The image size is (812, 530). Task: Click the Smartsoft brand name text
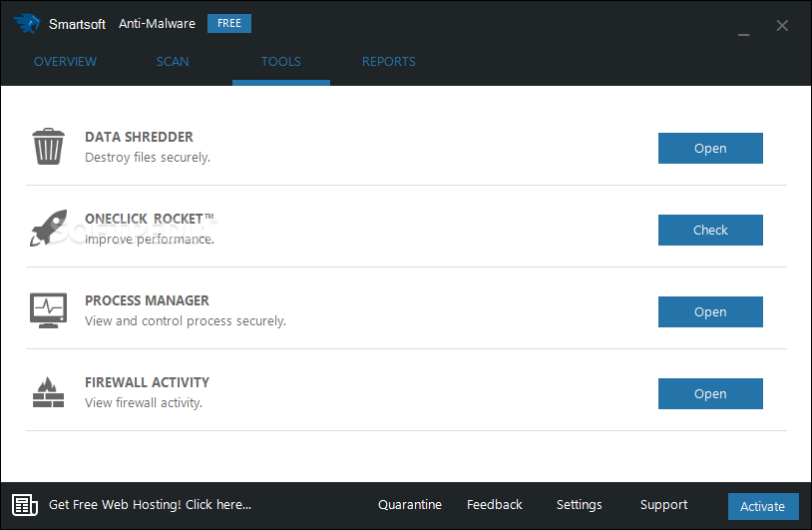pyautogui.click(x=77, y=24)
